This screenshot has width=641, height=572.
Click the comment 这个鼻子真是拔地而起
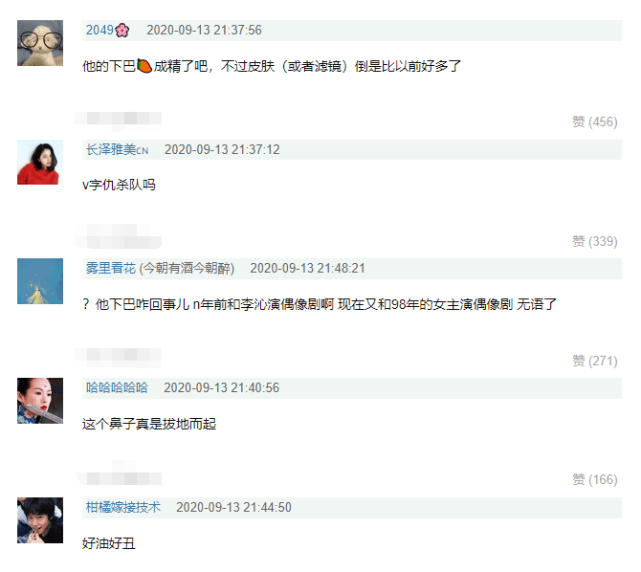point(149,424)
